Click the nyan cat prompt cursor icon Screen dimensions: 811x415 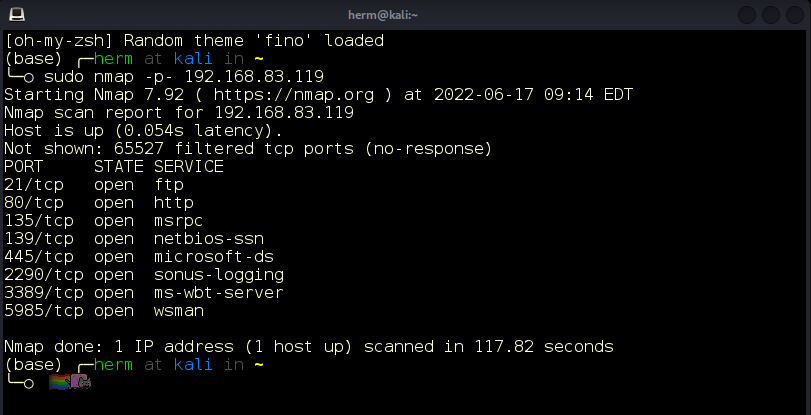70,382
